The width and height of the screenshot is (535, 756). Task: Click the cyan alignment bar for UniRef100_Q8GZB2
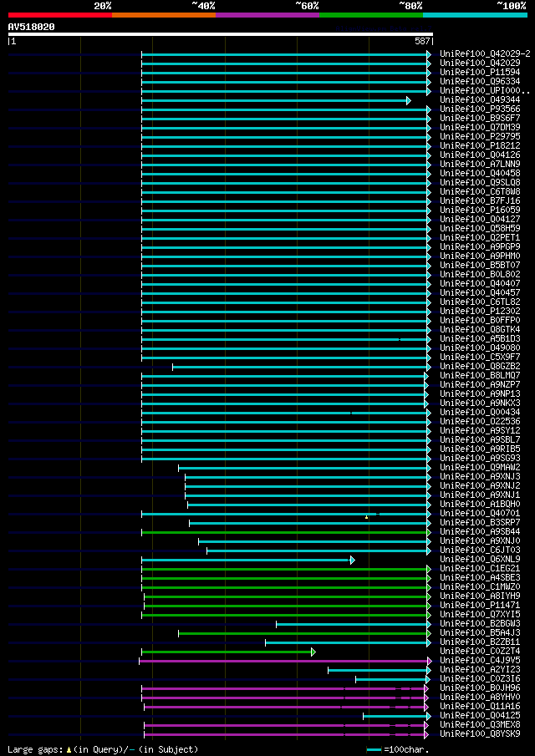pos(301,367)
